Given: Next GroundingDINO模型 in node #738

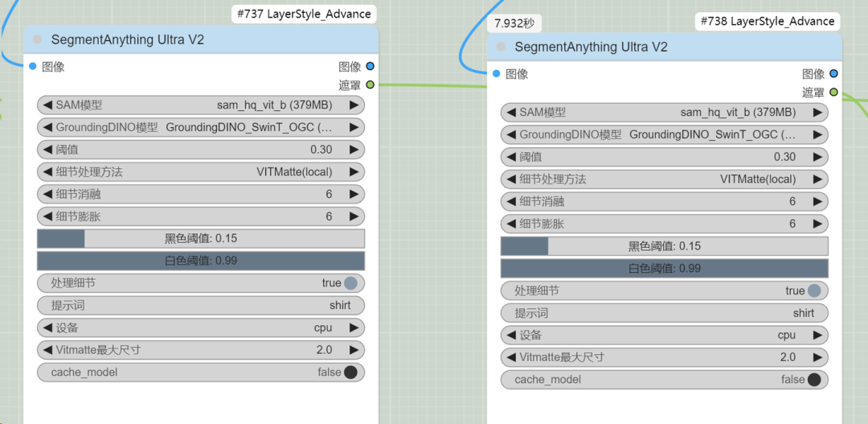Looking at the screenshot, I should click(817, 134).
